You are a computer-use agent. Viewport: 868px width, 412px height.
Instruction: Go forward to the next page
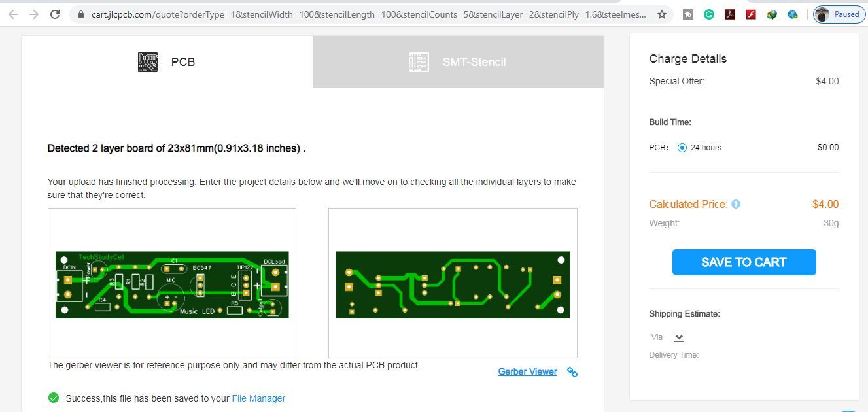[x=34, y=14]
